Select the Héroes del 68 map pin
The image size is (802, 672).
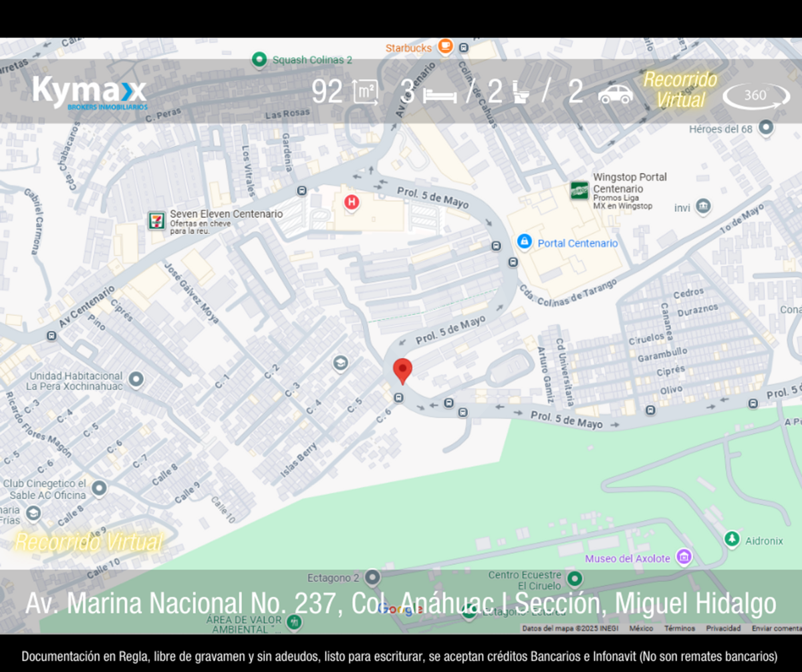tap(767, 127)
